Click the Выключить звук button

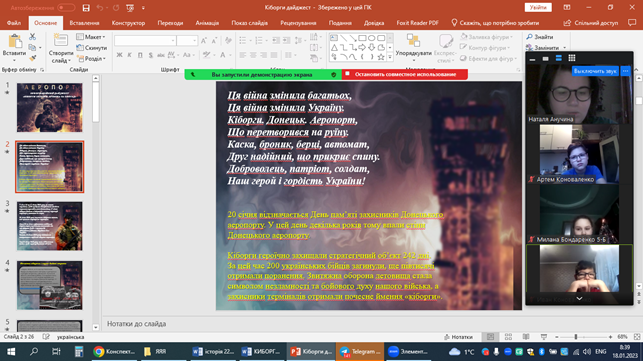pos(595,71)
